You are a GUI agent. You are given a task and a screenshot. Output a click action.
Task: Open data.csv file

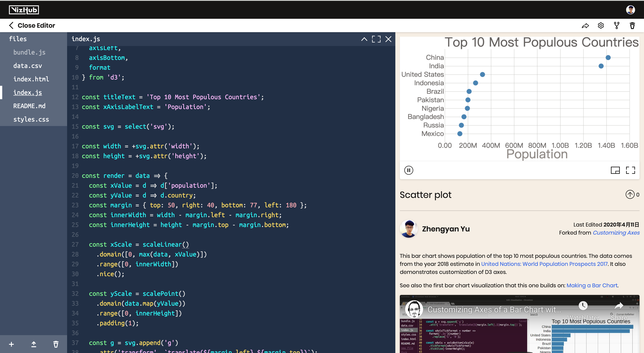28,66
